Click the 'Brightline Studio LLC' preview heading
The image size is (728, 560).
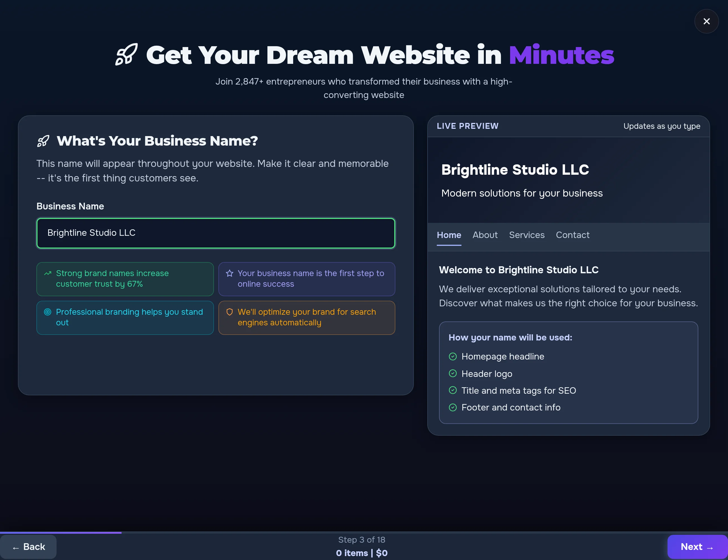515,170
